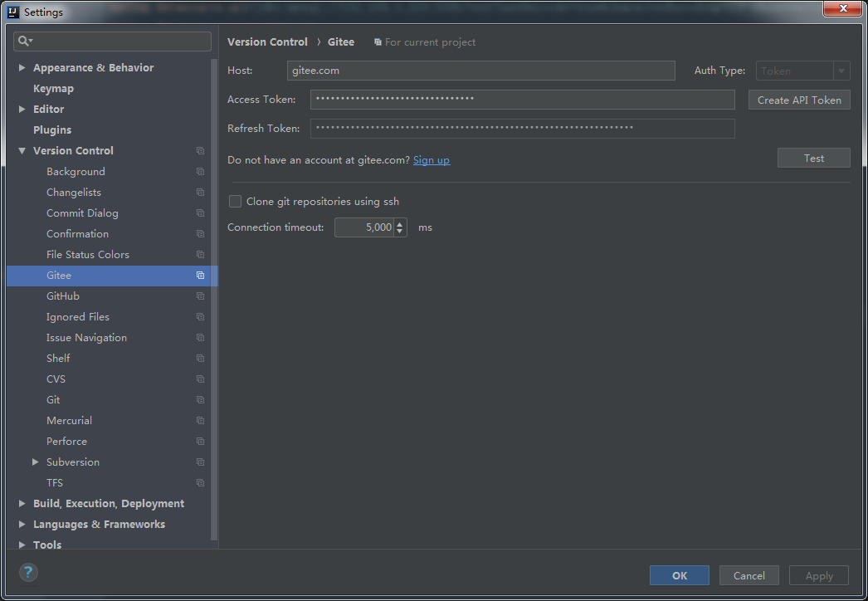
Task: Click the project icon on the Commit Dialog row
Action: [x=200, y=213]
